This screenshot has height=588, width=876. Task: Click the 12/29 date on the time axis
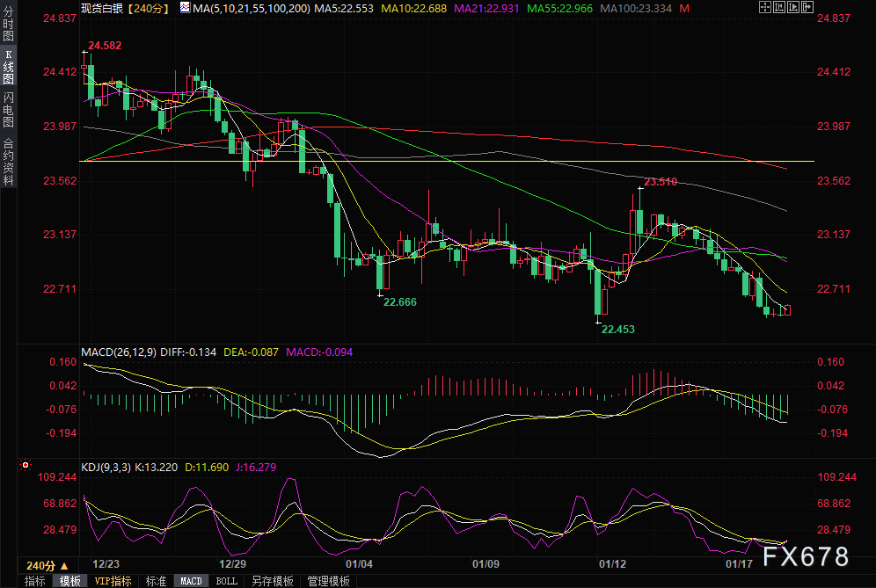coord(232,564)
